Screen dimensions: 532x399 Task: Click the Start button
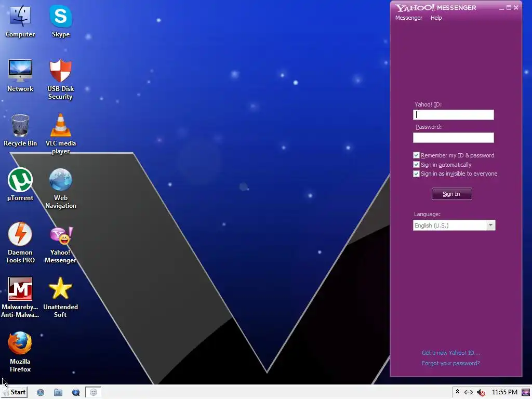coord(15,392)
